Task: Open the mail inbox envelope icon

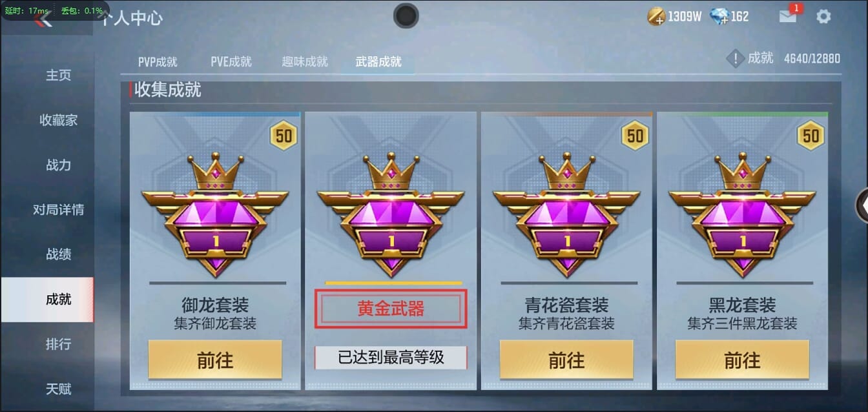Action: point(788,16)
